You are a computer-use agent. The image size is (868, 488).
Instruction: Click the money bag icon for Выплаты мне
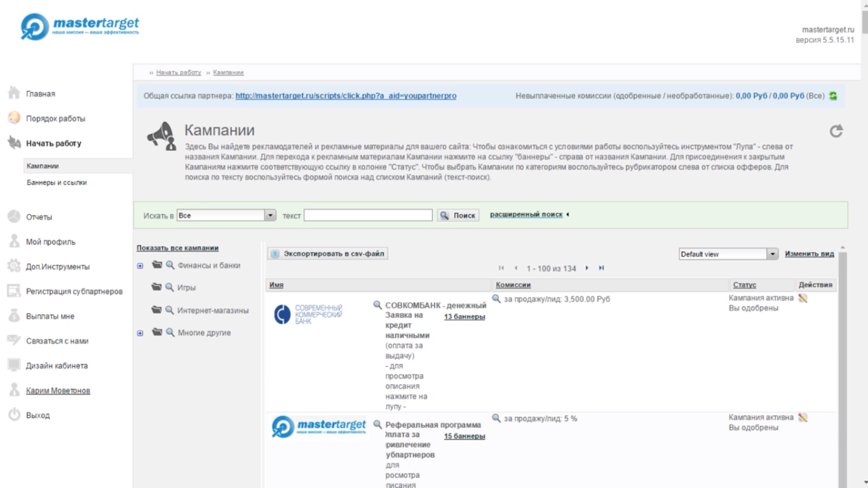14,316
